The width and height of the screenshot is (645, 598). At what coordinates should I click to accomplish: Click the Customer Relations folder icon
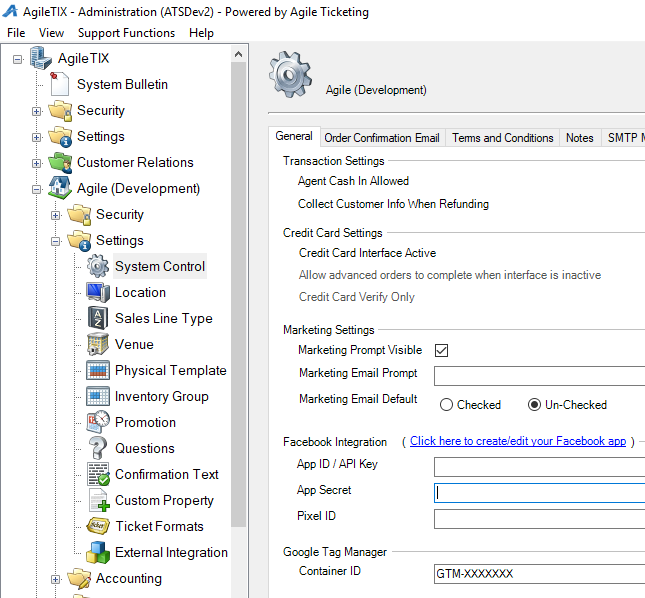(x=60, y=162)
